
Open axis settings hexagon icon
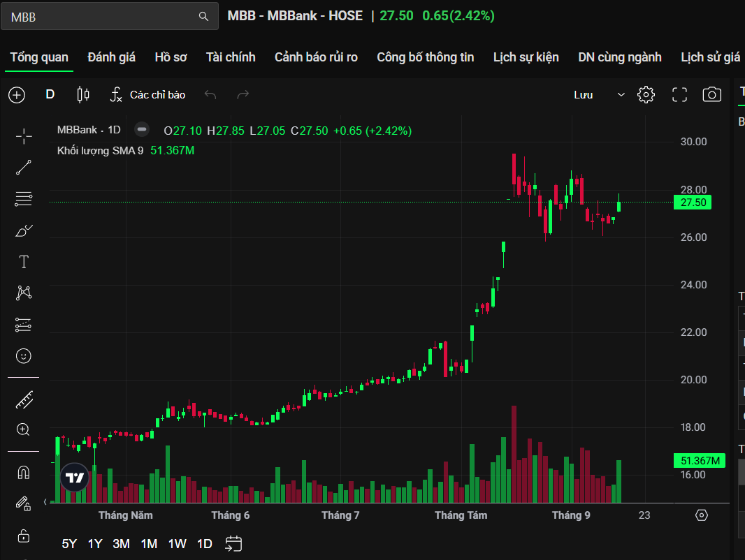point(702,515)
